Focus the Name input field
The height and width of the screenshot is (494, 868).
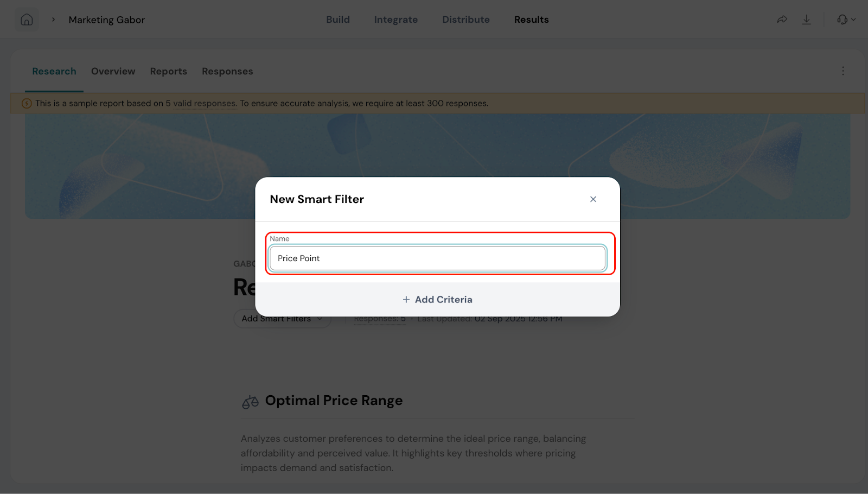437,258
